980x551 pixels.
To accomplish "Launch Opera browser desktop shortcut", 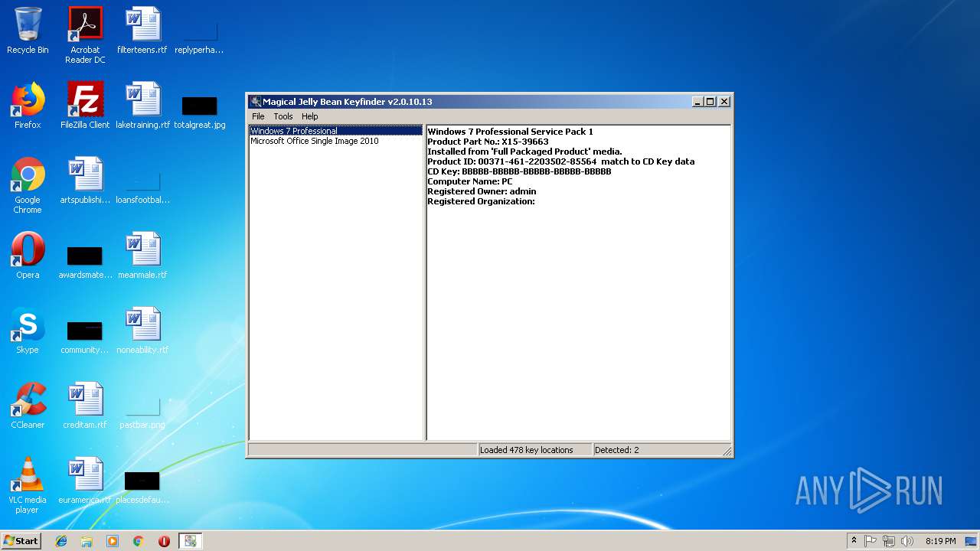I will point(28,256).
